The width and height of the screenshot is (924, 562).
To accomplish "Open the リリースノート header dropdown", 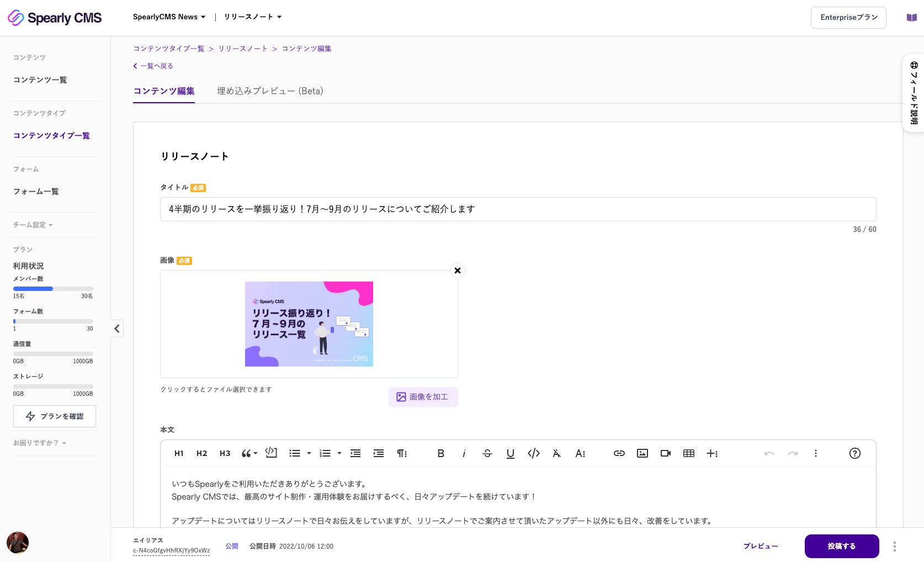I will pos(253,17).
